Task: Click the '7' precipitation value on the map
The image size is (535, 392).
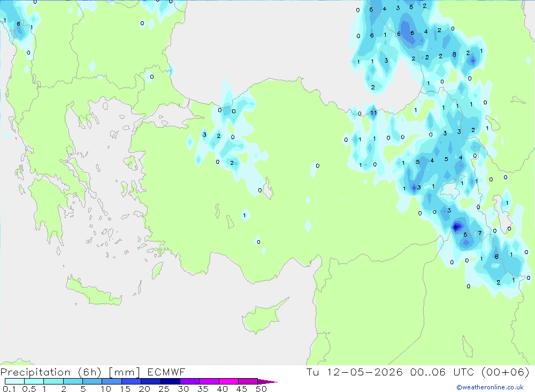Action: (480, 233)
